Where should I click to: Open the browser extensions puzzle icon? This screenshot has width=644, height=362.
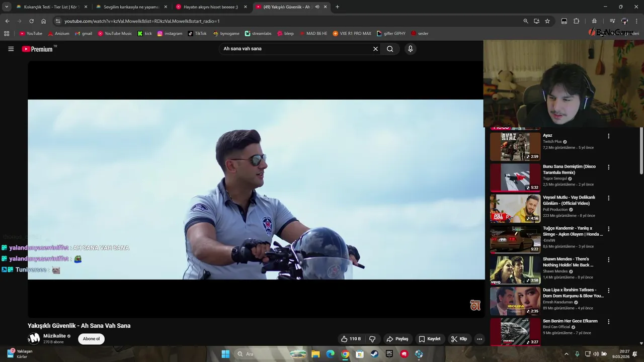point(577,21)
